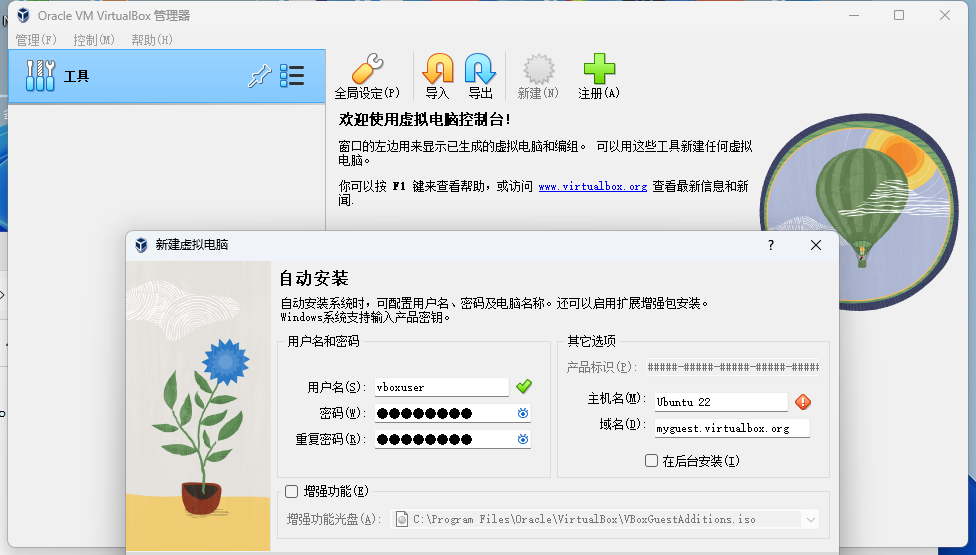Viewport: 976px width, 555px height.
Task: Expand Guest Additions ISO path dropdown
Action: click(x=810, y=519)
